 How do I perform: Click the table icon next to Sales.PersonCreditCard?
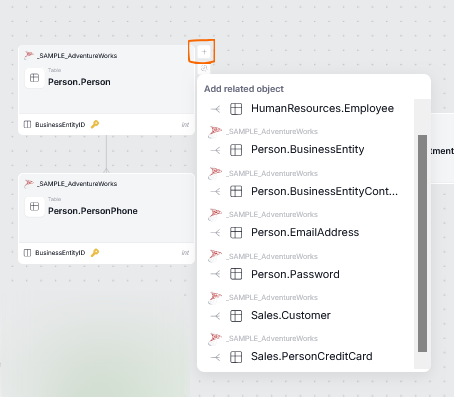(x=236, y=357)
